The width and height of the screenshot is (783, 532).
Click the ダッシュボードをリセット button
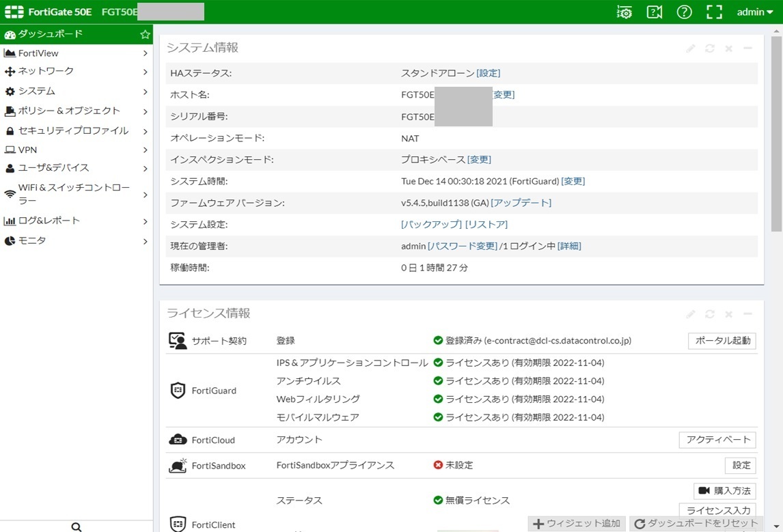click(696, 524)
